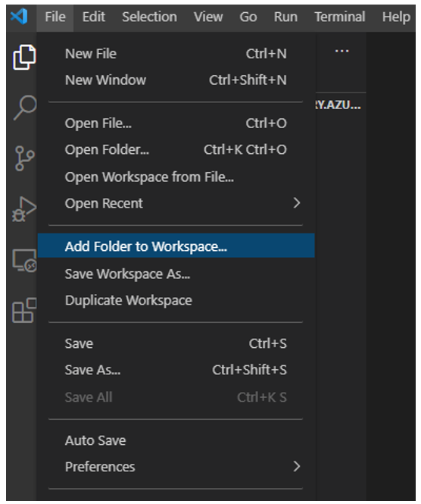421x504 pixels.
Task: Open the Extensions view icon
Action: click(24, 311)
